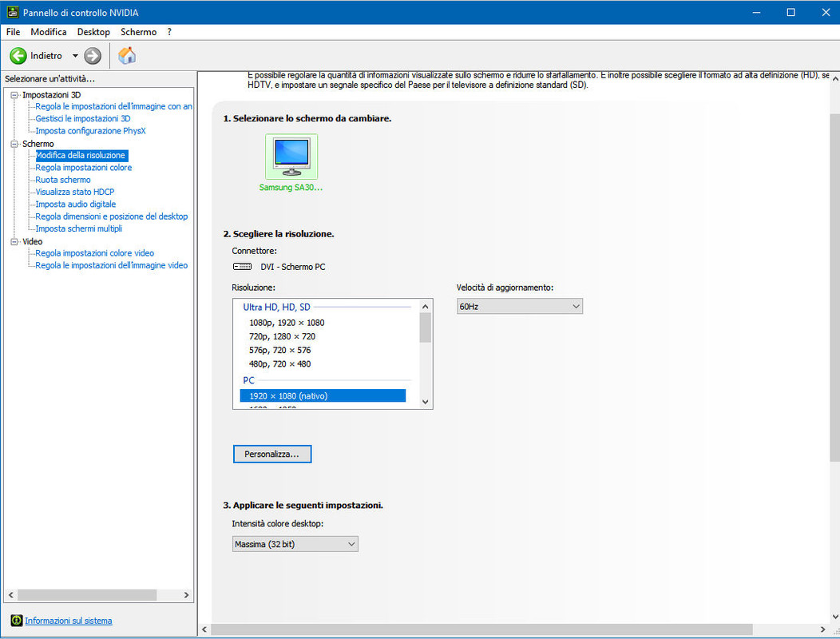Open the Modifica menu

(x=49, y=32)
